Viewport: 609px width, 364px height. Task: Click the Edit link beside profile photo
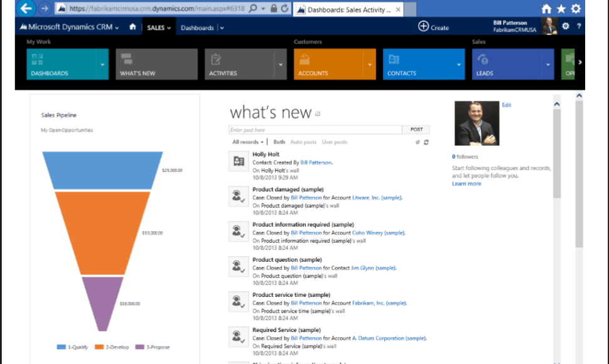(507, 105)
